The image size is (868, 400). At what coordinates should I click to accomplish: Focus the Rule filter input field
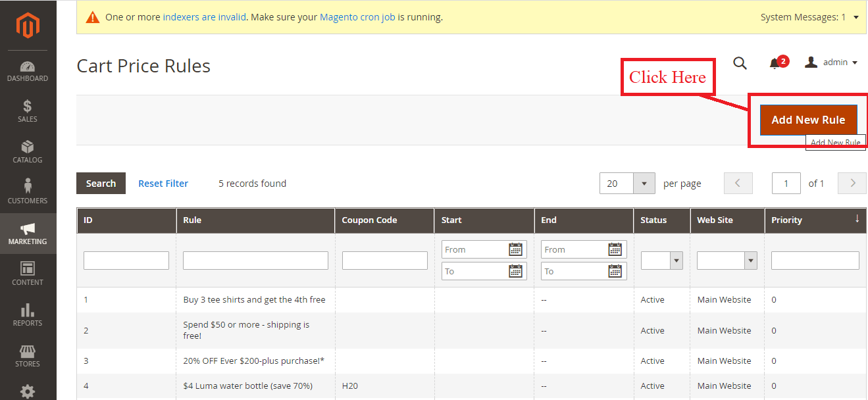tap(255, 261)
